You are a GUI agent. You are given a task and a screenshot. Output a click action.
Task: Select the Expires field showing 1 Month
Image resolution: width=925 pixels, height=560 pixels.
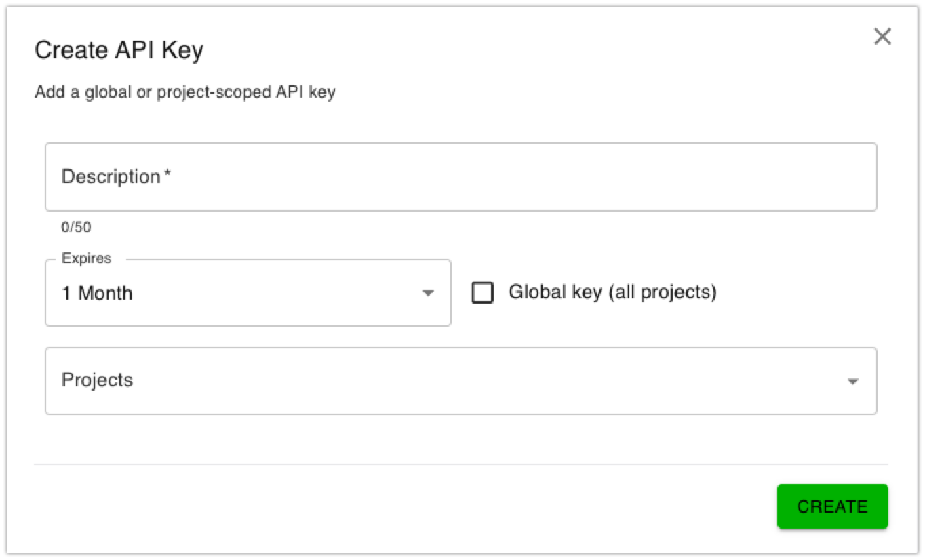click(x=248, y=292)
